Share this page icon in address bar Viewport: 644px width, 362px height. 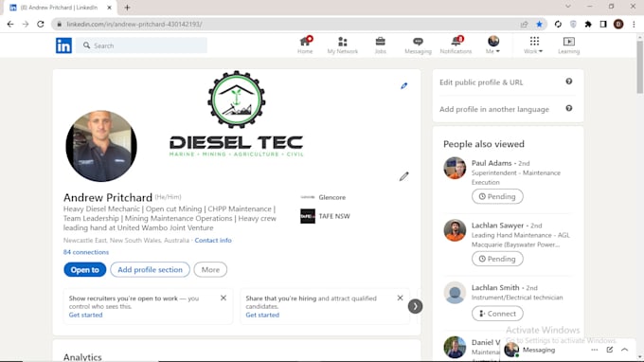(524, 25)
